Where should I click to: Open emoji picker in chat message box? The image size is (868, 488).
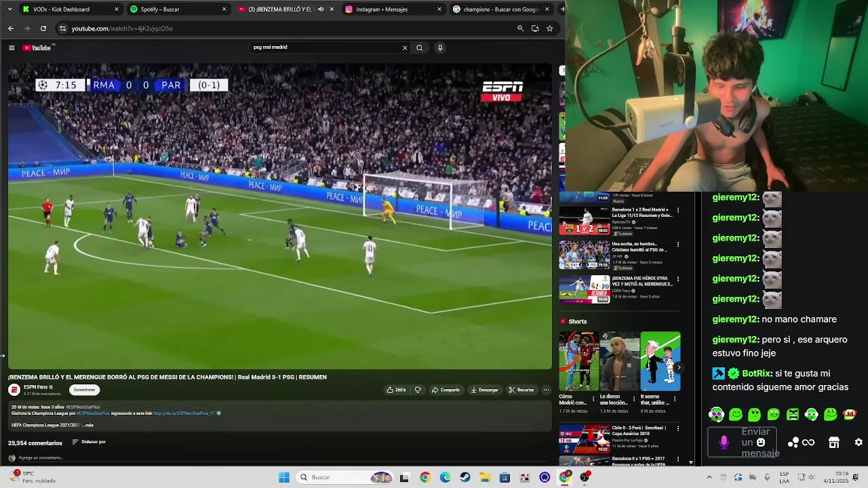761,443
